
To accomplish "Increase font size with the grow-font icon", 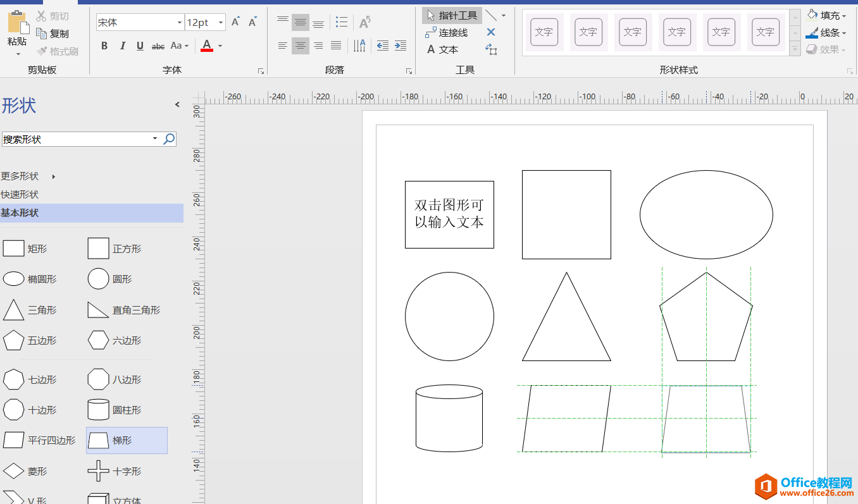I will coord(235,22).
